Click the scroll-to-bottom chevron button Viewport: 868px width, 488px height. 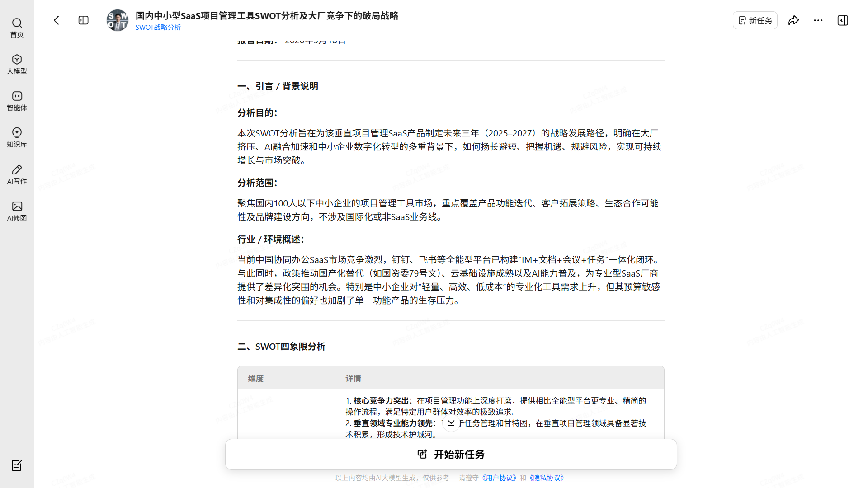point(451,423)
